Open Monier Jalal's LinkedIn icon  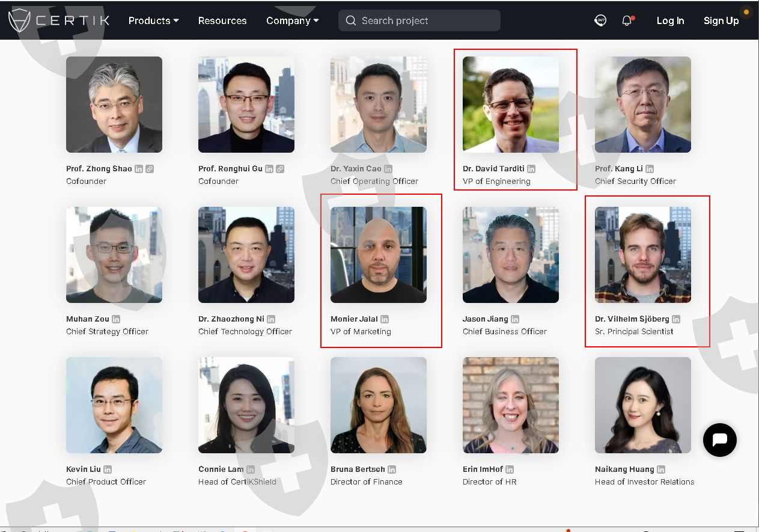[385, 319]
